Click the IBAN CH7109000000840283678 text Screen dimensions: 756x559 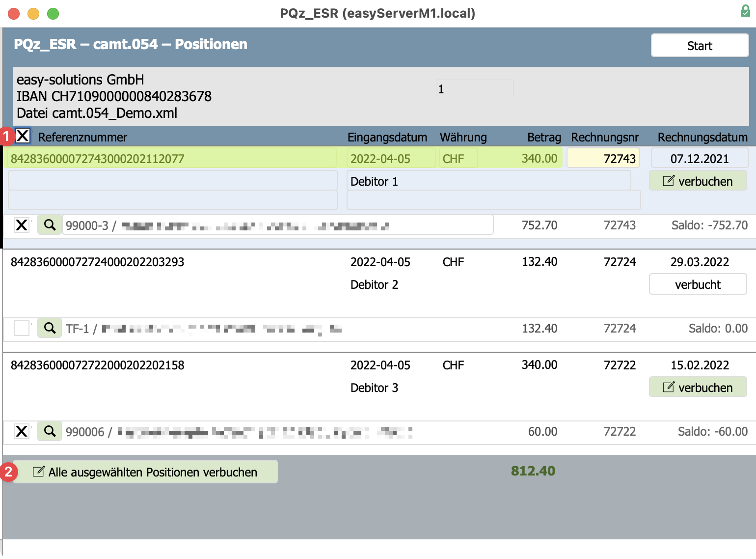[x=114, y=96]
